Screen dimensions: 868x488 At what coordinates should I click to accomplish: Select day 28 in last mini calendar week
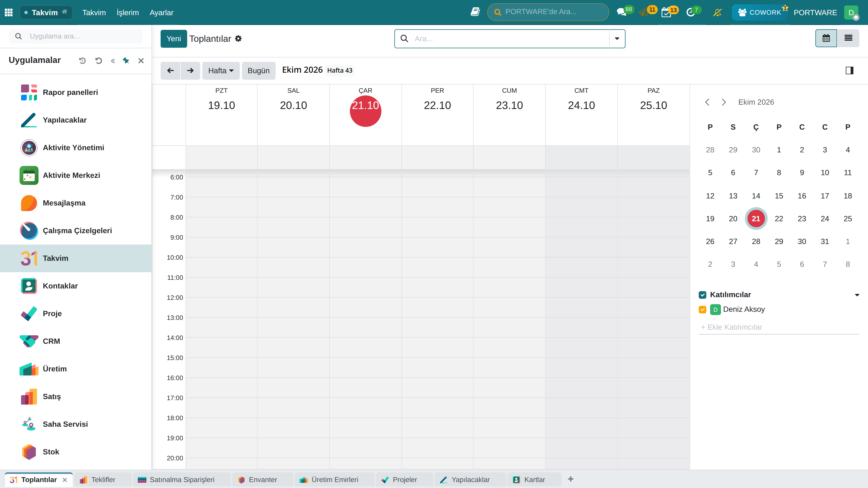(x=756, y=242)
